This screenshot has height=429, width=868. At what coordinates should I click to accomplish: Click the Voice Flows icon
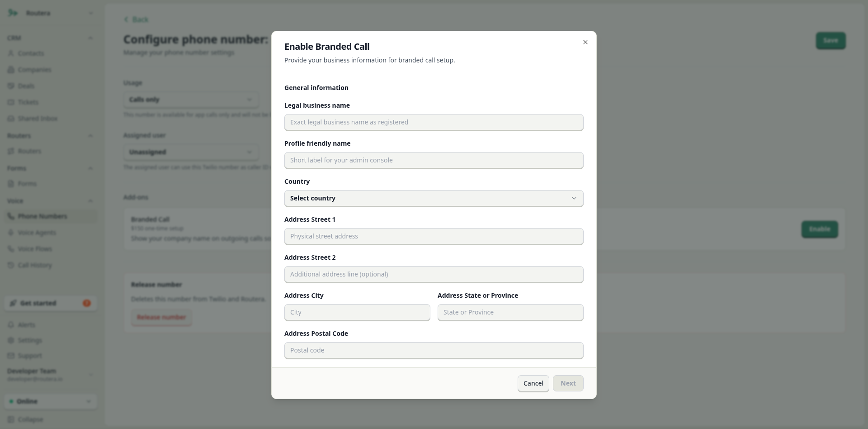coord(11,249)
